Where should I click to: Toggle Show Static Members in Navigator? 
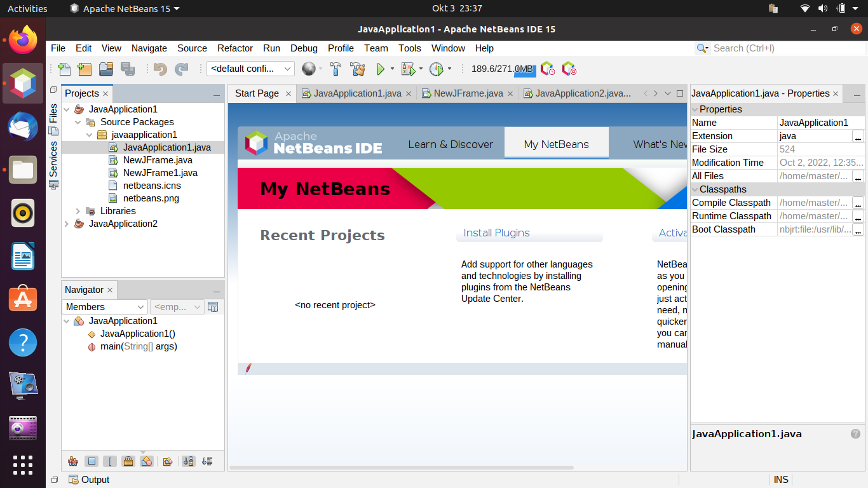[x=110, y=461]
